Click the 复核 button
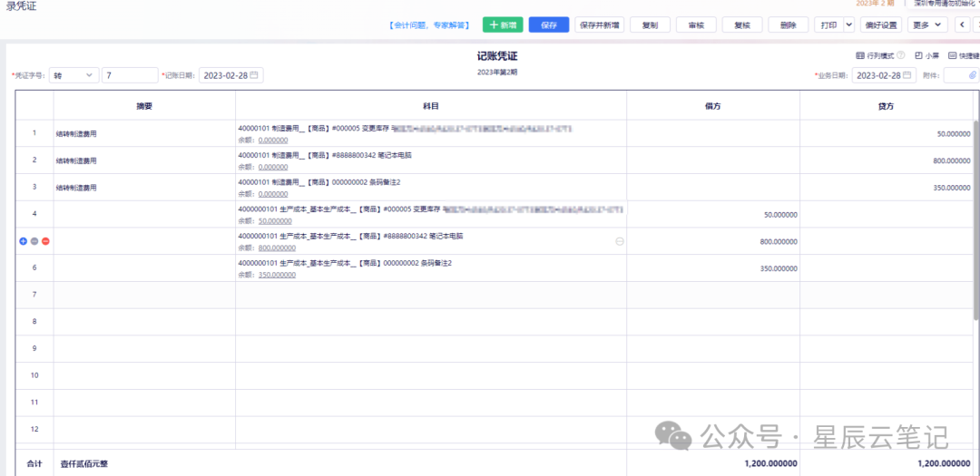 pyautogui.click(x=742, y=25)
